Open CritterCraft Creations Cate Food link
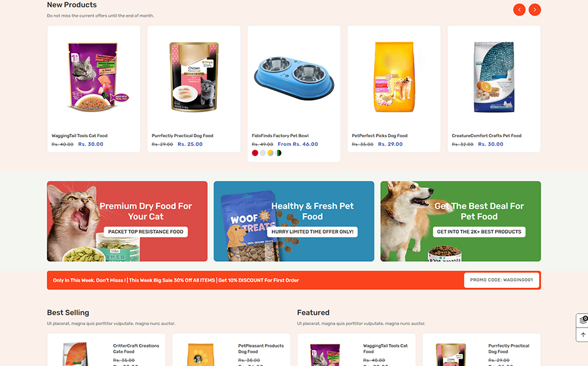The image size is (588, 366). 136,349
